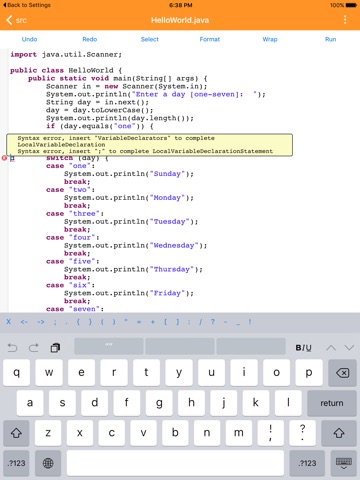Insert closing curly brace from shortcut row
The image size is (360, 480).
(x=90, y=322)
